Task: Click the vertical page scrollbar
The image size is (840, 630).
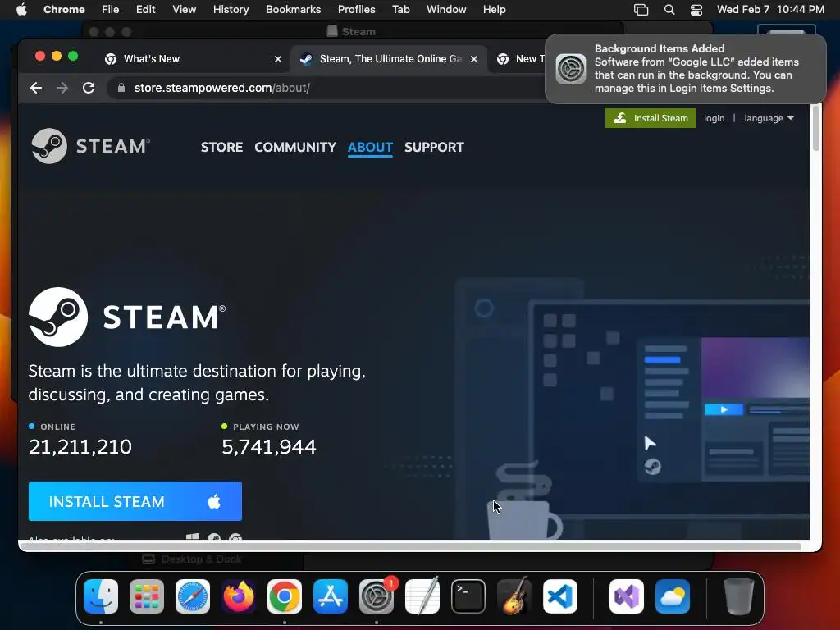Action: pyautogui.click(x=816, y=129)
